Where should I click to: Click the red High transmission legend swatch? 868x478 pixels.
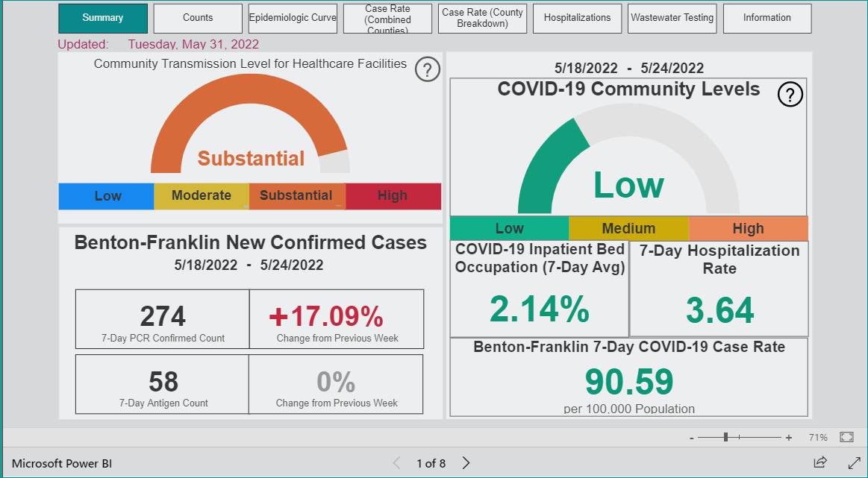pyautogui.click(x=393, y=196)
